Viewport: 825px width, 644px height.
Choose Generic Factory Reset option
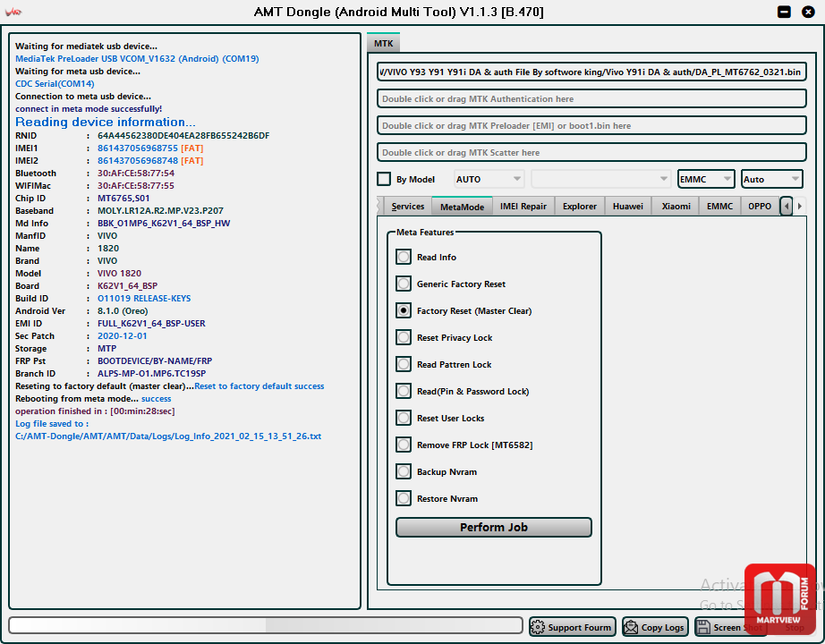404,284
